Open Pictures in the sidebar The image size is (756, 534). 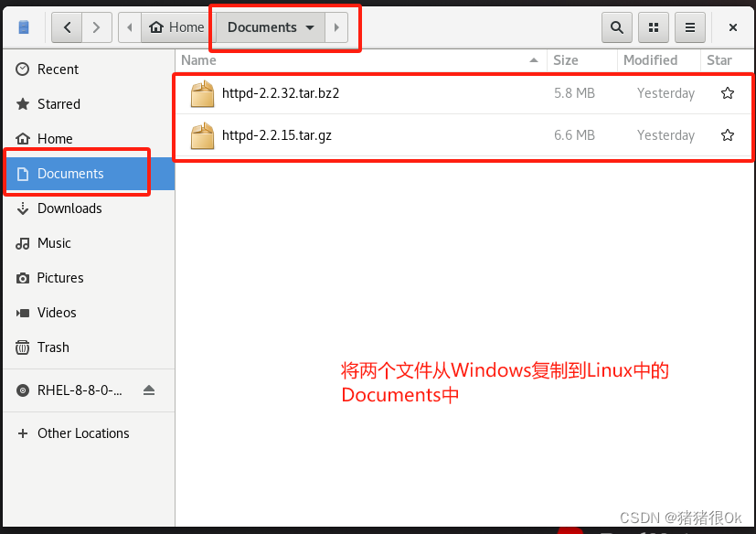click(x=90, y=278)
